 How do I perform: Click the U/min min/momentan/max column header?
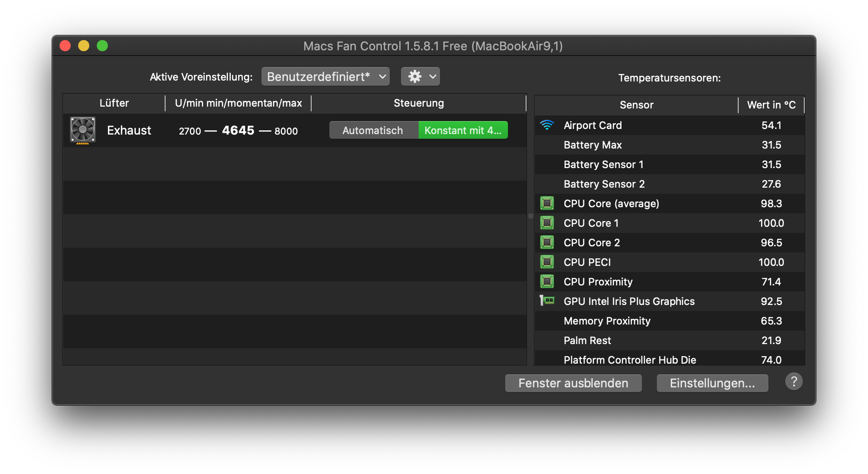point(238,103)
